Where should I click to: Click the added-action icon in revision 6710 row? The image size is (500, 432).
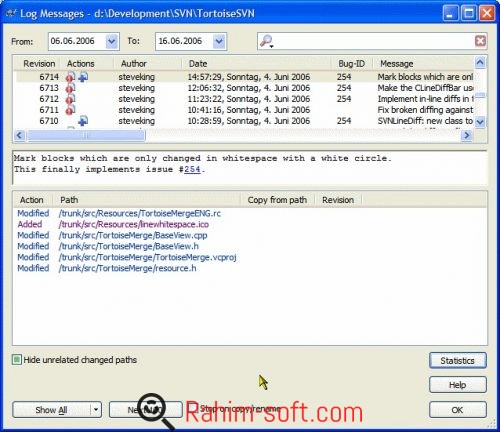point(83,121)
